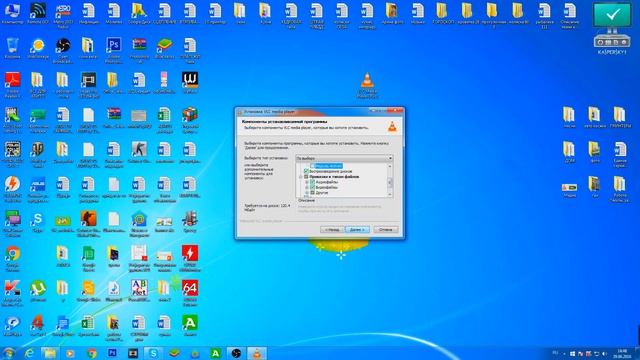
Task: Click the 'Далее' next button
Action: [358, 229]
